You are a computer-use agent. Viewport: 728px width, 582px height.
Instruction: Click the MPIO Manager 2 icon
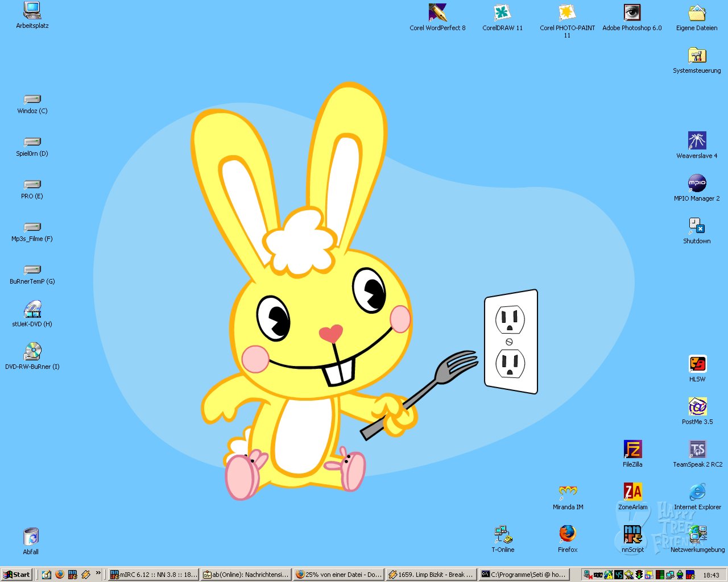[697, 183]
